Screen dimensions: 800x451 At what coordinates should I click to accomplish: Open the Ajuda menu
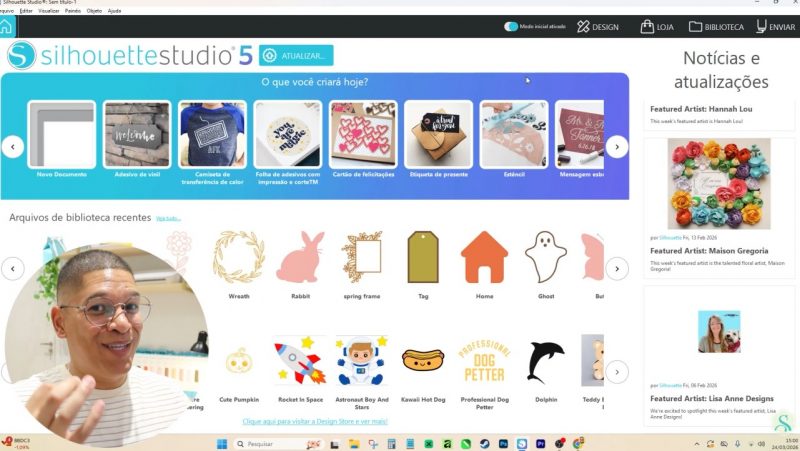point(114,11)
